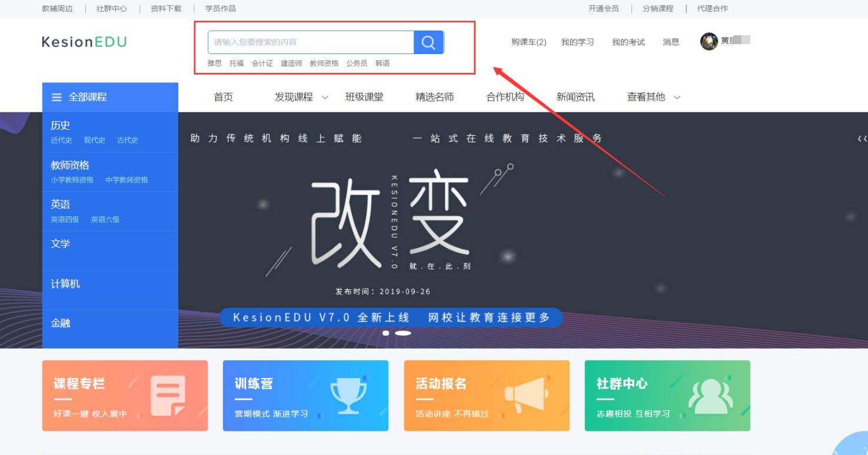Select the second elongated banner indicator
Image resolution: width=868 pixels, height=455 pixels.
point(403,333)
